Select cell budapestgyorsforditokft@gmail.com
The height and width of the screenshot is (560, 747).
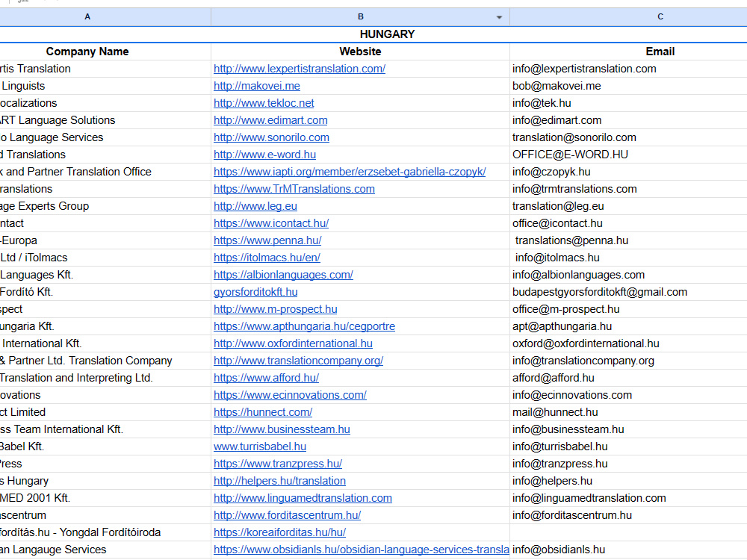pyautogui.click(x=628, y=292)
